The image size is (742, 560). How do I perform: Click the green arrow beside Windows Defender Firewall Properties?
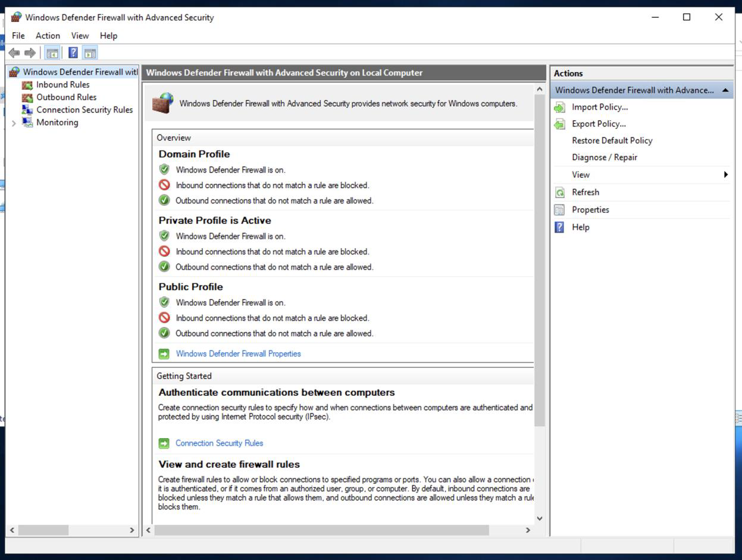pos(164,354)
